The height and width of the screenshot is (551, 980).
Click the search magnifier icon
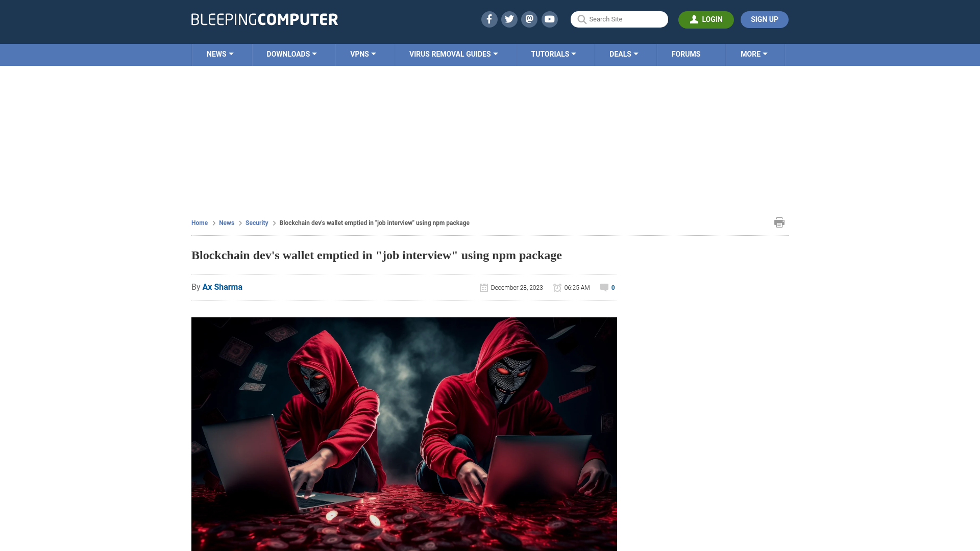tap(581, 19)
